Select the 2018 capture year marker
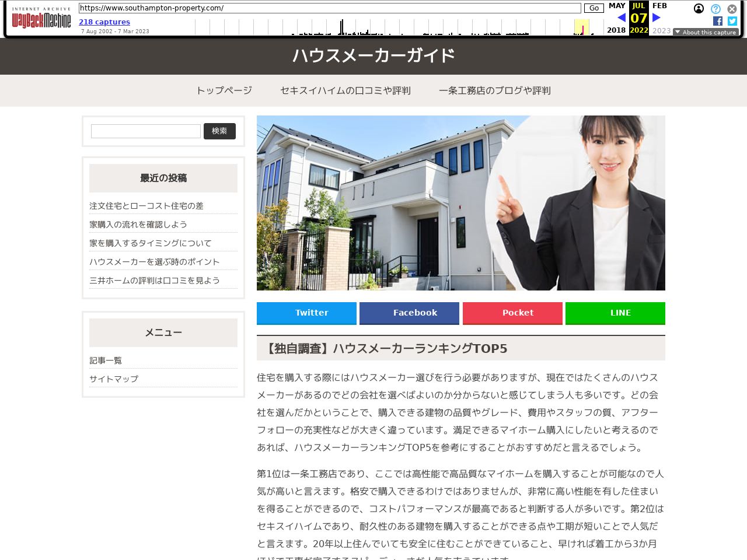 pyautogui.click(x=616, y=30)
